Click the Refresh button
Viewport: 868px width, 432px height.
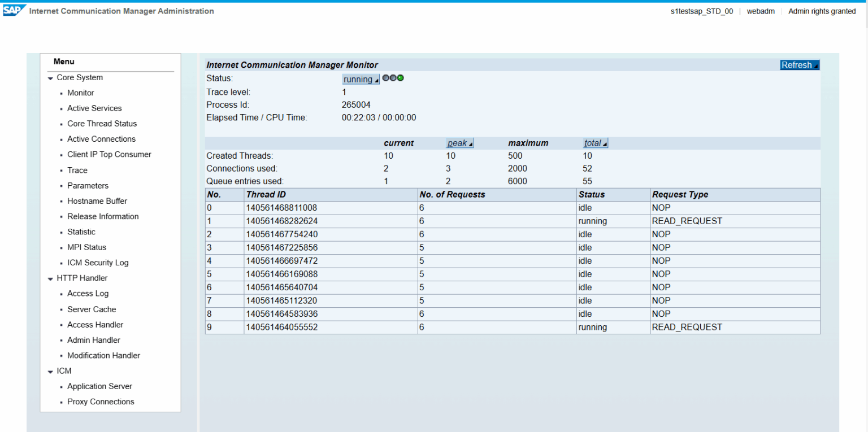point(798,64)
